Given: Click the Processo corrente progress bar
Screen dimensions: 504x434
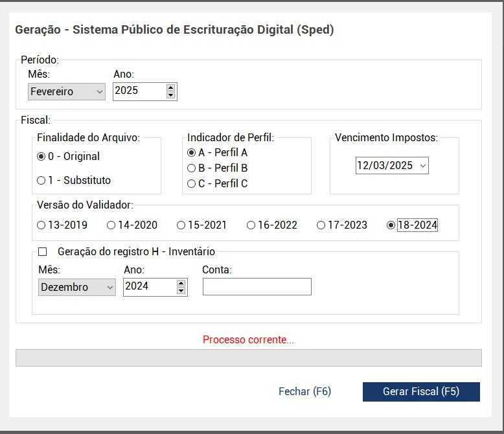Looking at the screenshot, I should coord(248,358).
